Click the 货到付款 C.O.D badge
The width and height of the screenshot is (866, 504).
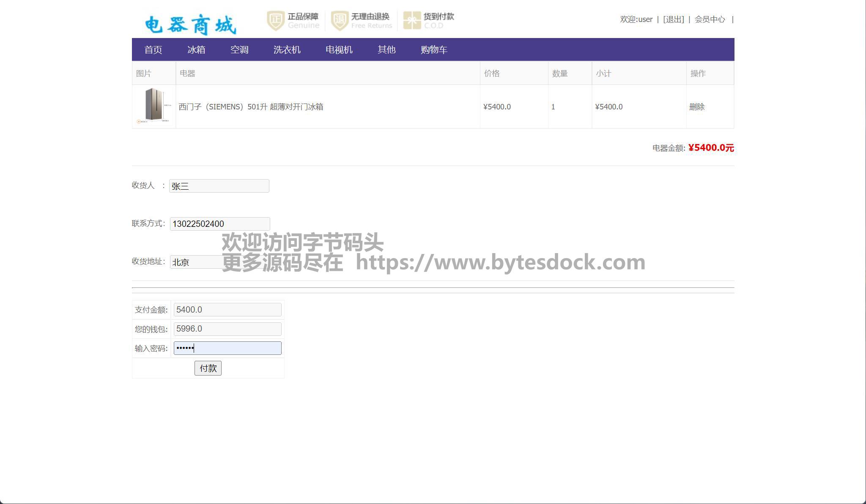click(429, 20)
